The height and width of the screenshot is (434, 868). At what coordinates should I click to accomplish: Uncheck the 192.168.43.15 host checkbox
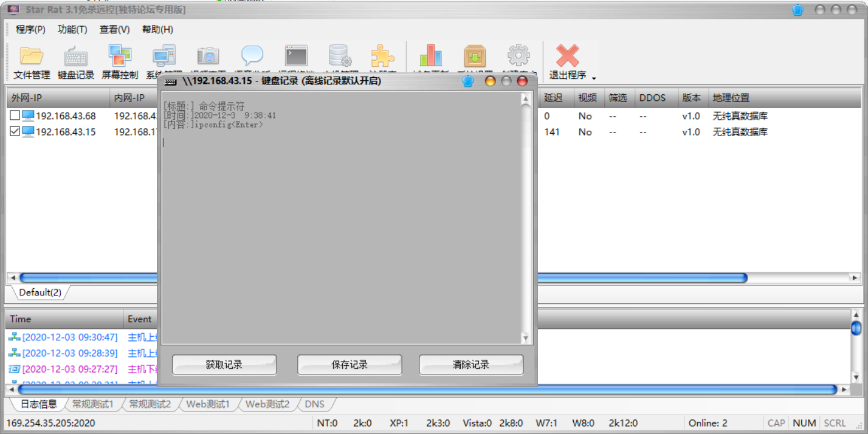(15, 131)
